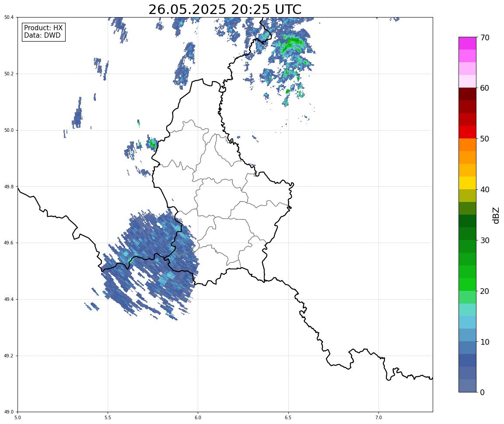Image resolution: width=504 pixels, height=424 pixels.
Task: Click the 30 tick label on colorbar
Action: [x=485, y=240]
